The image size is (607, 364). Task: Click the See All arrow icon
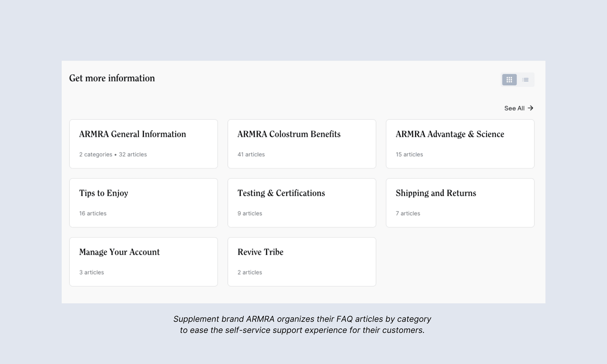[531, 108]
